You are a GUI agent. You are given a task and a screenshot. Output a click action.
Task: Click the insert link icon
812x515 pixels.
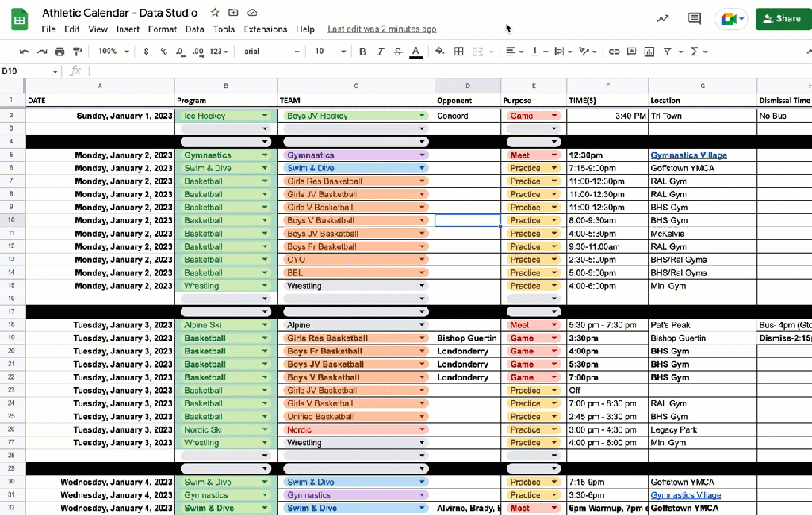(614, 51)
